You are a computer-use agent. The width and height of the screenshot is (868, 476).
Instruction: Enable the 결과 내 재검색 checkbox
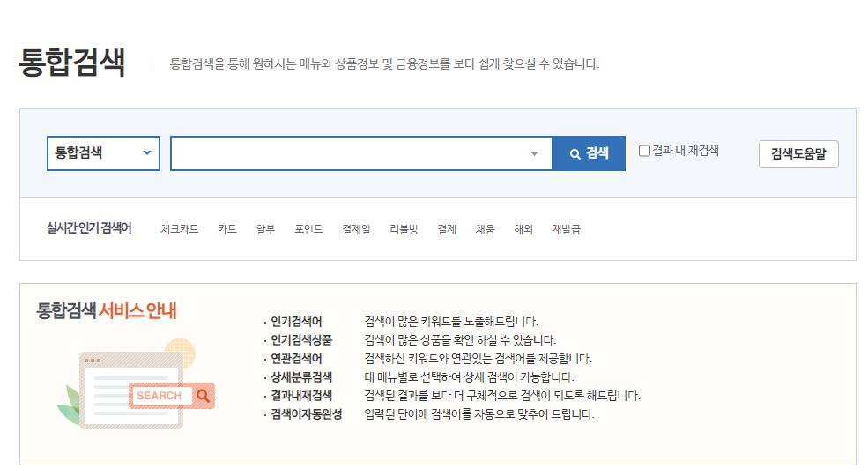pos(644,151)
